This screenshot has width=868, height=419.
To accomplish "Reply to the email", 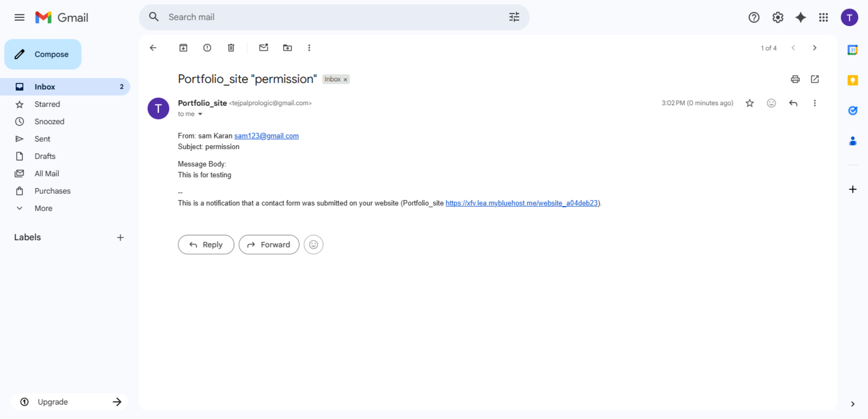I will tap(205, 244).
